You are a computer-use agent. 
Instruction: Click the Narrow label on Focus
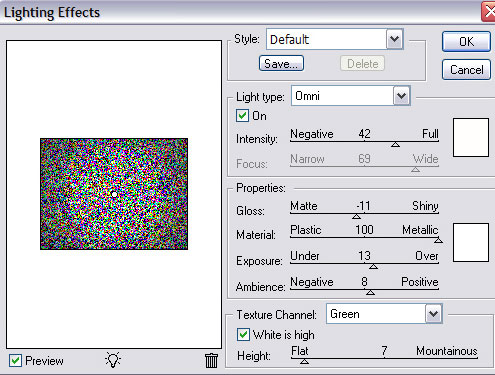tap(307, 159)
